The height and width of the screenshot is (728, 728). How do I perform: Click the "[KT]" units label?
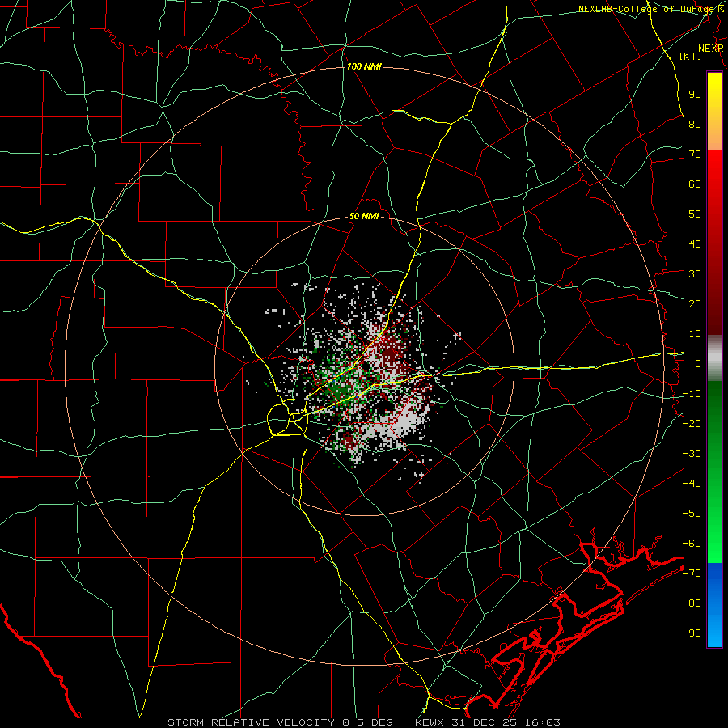(x=691, y=56)
